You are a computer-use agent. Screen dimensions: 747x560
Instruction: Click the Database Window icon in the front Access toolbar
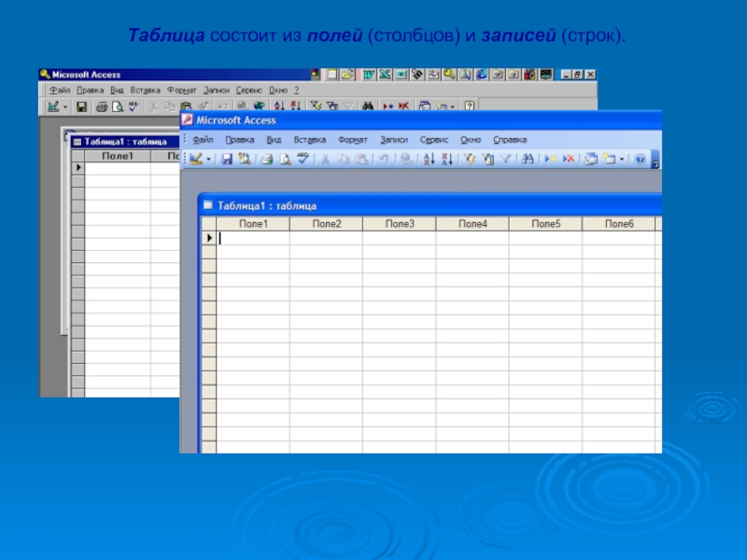(x=591, y=159)
